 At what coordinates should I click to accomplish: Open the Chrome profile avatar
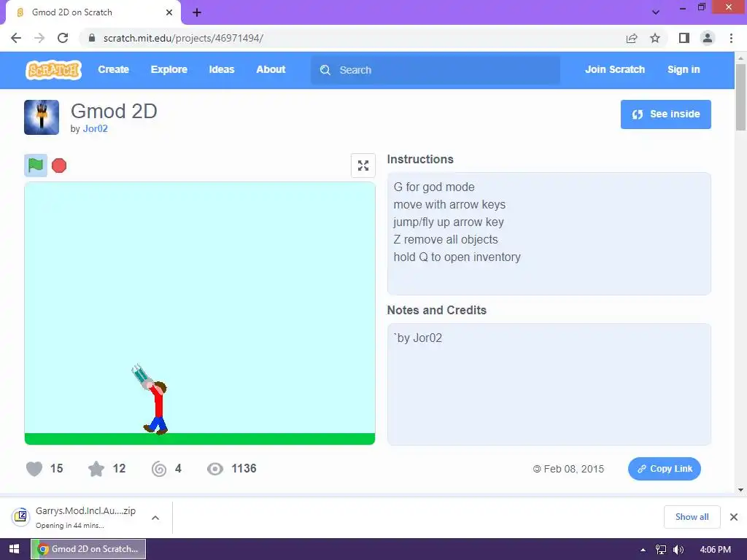point(708,38)
